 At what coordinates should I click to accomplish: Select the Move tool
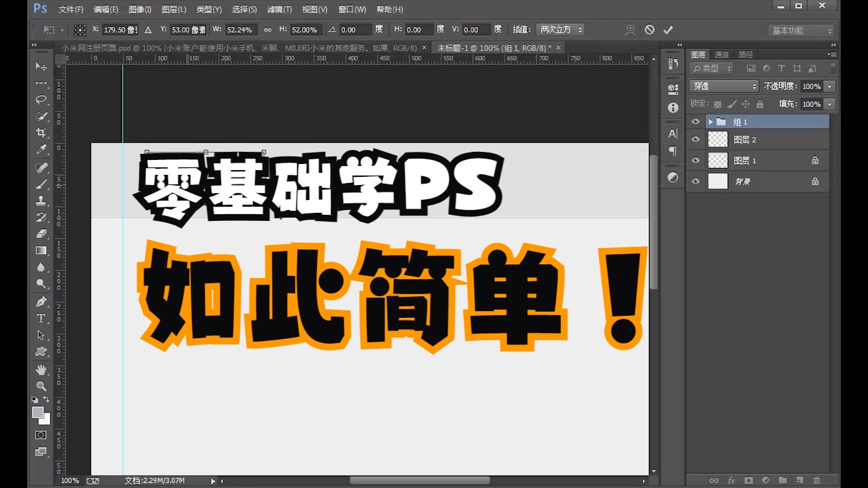coord(41,66)
